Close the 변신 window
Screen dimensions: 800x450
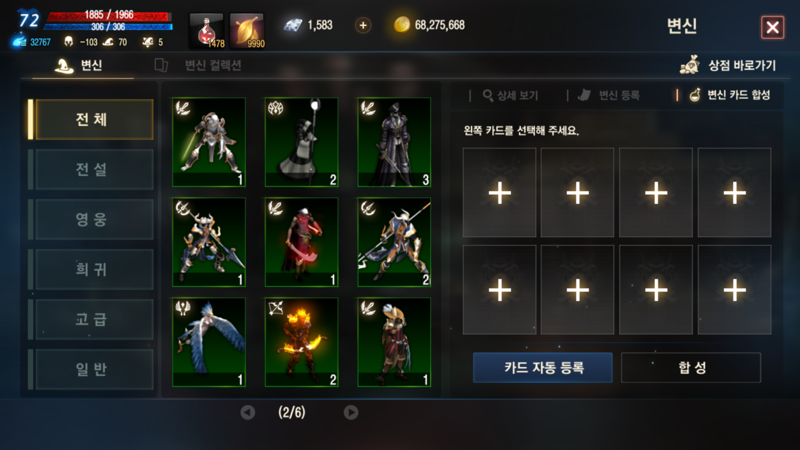(x=772, y=27)
